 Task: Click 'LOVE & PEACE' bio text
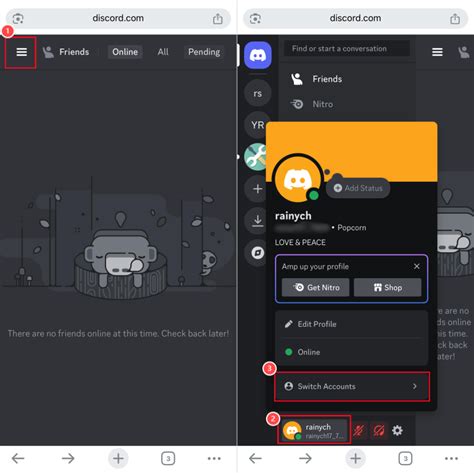tap(300, 242)
